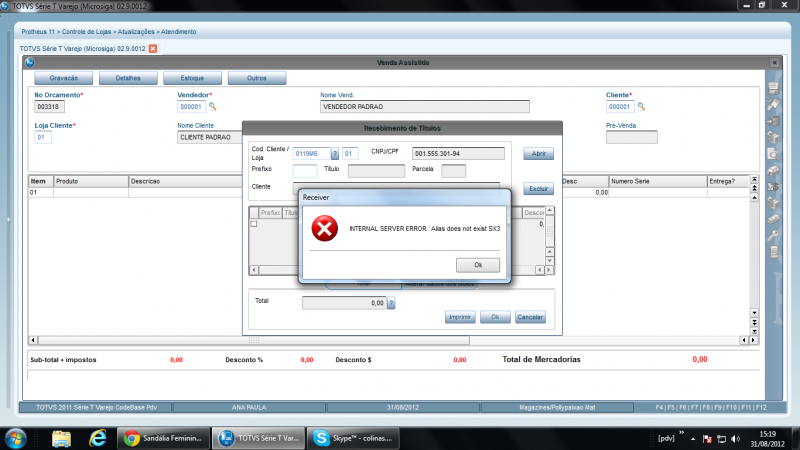The image size is (800, 450).
Task: Click the delivery truck icon in sidebar
Action: (773, 170)
